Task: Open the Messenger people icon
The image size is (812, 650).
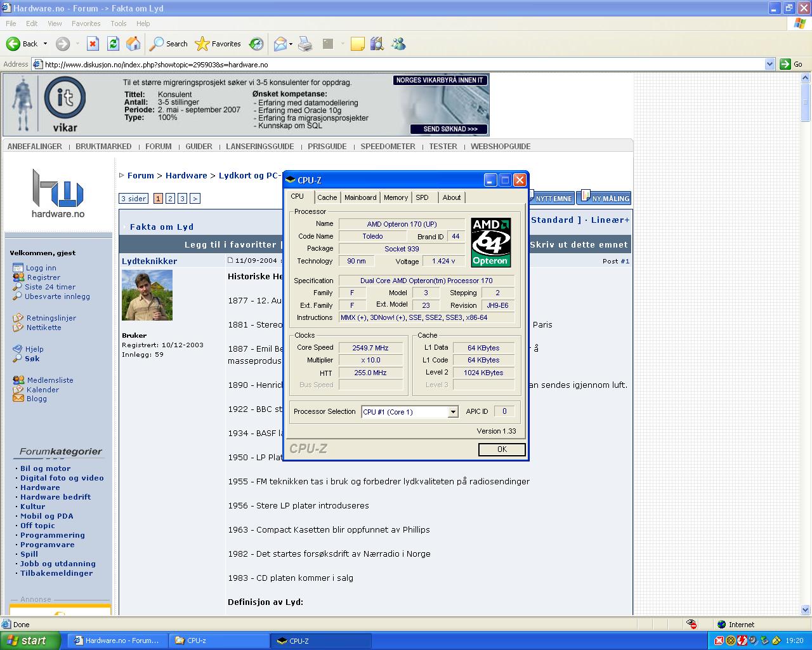Action: click(x=398, y=44)
